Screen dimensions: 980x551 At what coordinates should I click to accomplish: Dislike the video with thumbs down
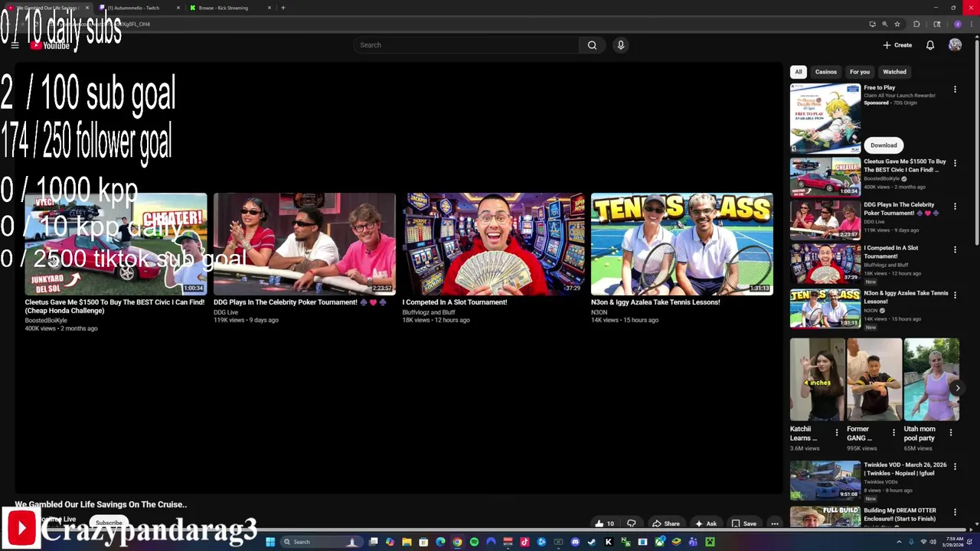point(632,523)
